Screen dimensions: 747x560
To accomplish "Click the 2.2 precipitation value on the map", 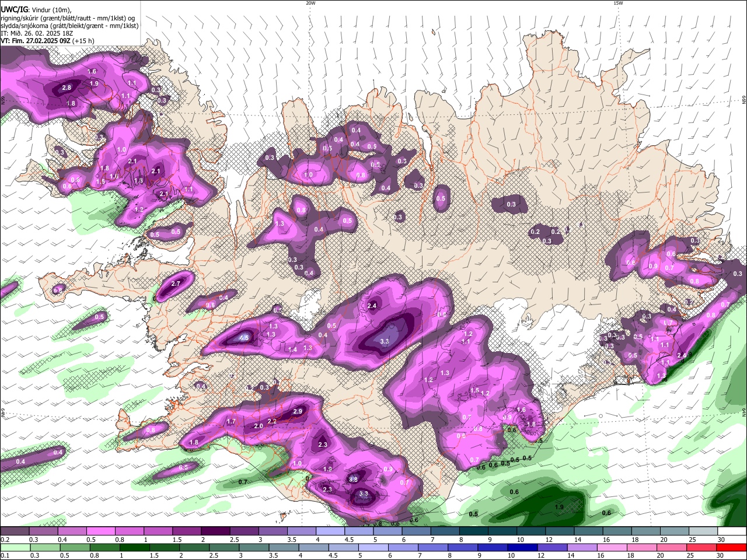I will pyautogui.click(x=272, y=421).
